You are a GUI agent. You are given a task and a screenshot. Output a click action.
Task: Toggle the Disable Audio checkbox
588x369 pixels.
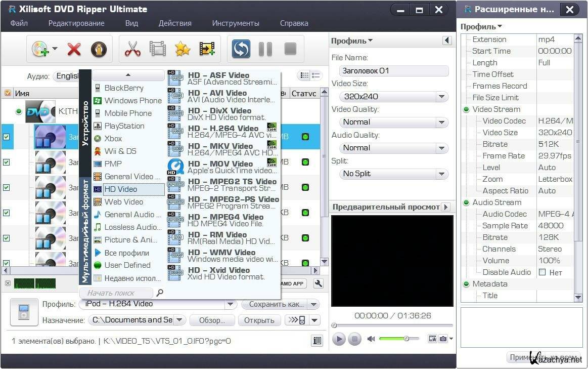click(x=542, y=272)
